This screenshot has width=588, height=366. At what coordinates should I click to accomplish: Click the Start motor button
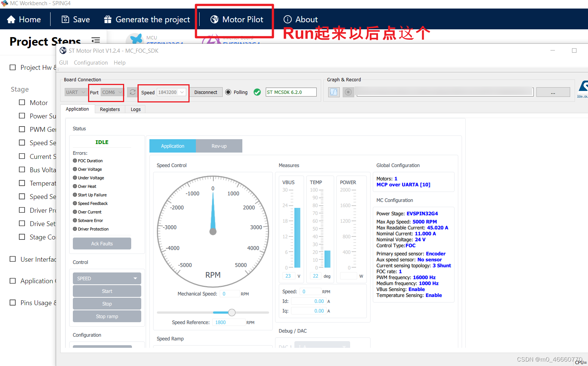click(107, 291)
